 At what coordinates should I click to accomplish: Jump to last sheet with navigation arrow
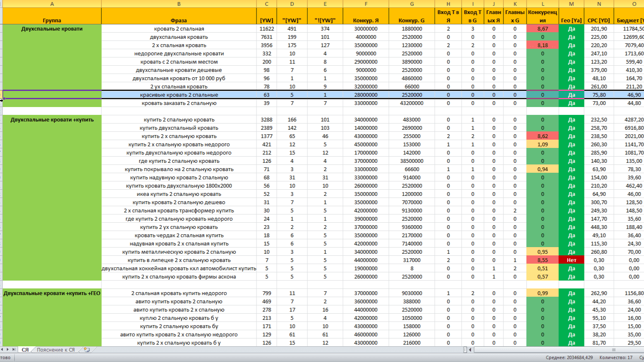click(14, 350)
